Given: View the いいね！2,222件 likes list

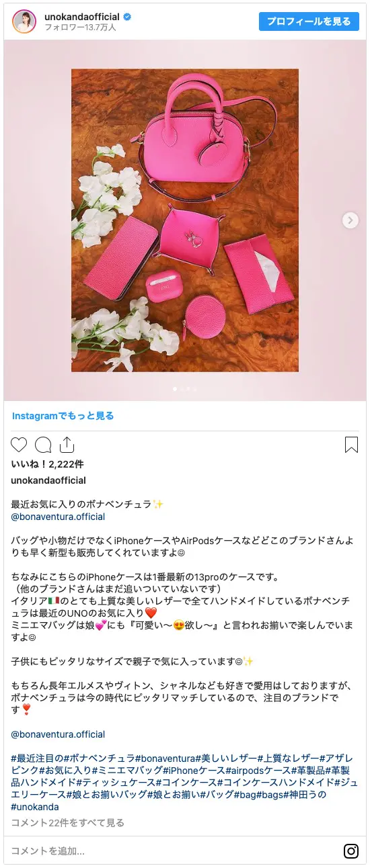Looking at the screenshot, I should coord(47,464).
